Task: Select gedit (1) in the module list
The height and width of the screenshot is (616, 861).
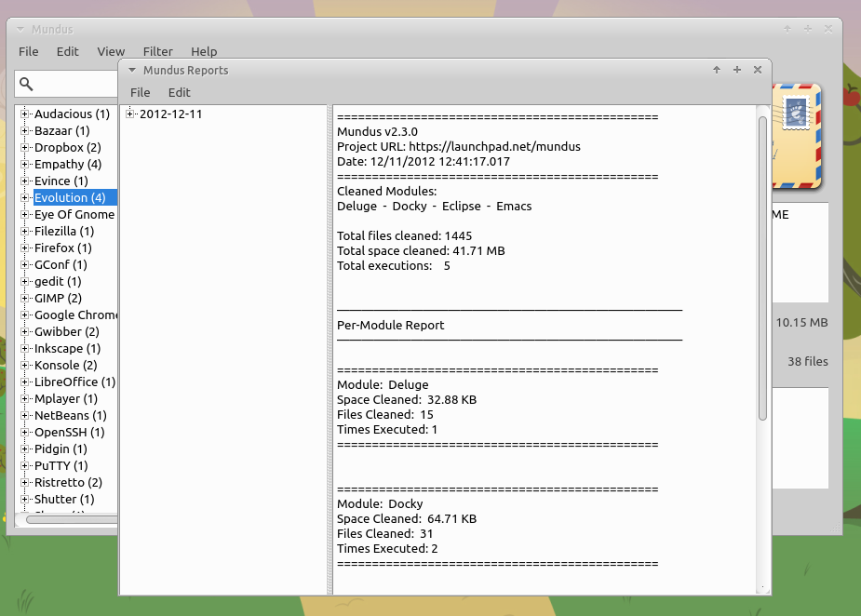Action: [x=58, y=281]
